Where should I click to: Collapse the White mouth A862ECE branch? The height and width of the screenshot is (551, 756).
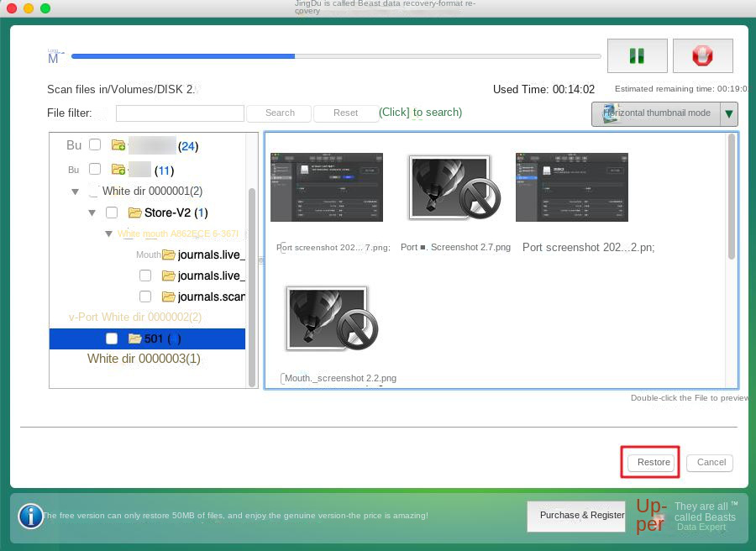108,234
